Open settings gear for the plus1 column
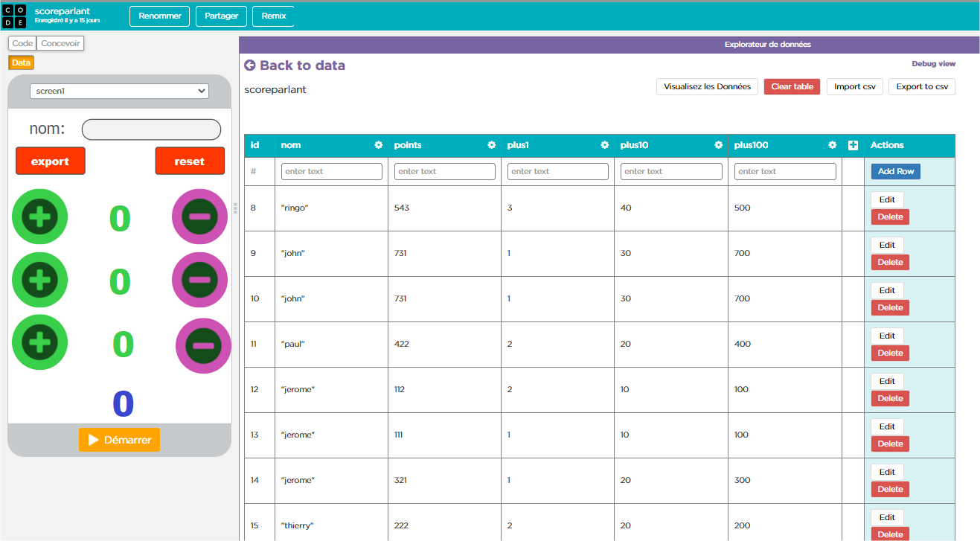The image size is (980, 541). coord(604,145)
